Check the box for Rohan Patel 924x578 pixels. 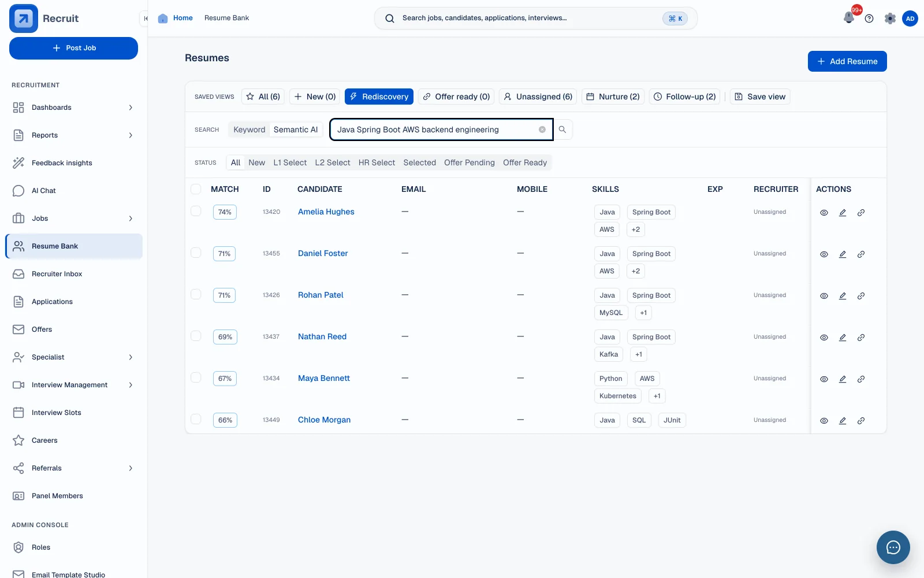click(x=196, y=294)
